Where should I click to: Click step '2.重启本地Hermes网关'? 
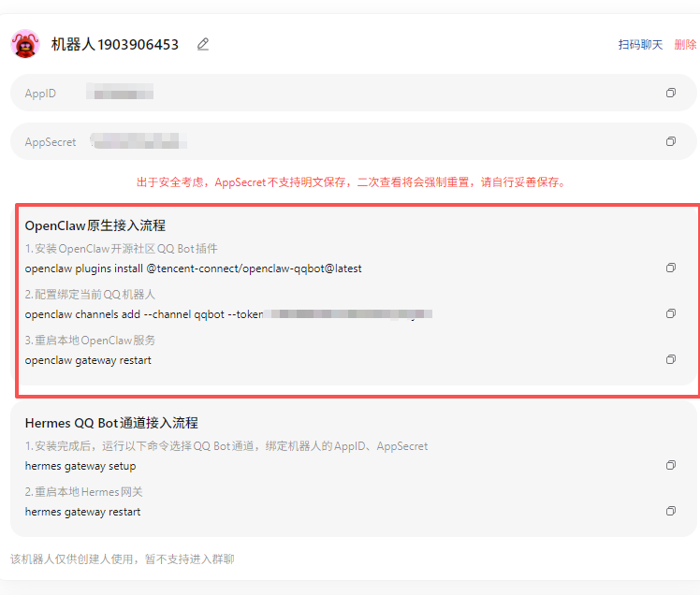tap(83, 492)
